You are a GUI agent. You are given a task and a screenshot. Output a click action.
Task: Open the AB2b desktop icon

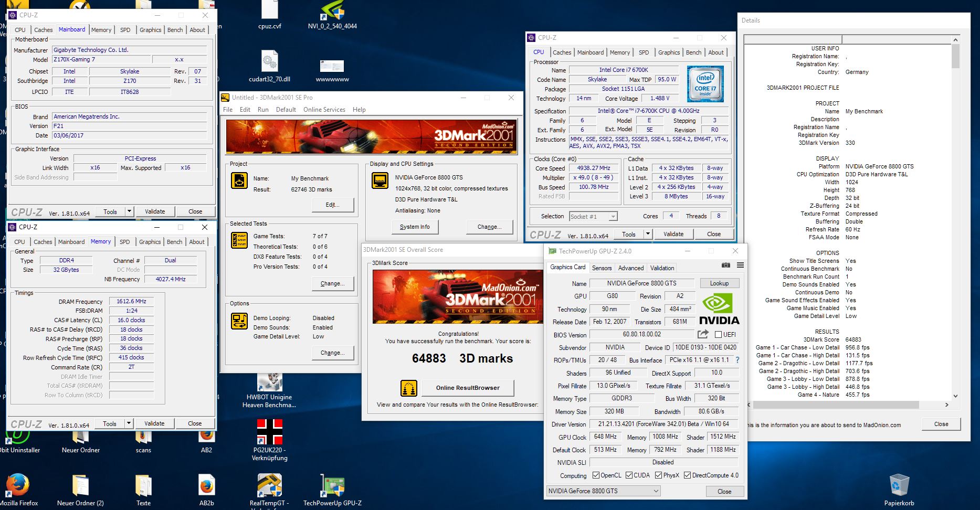(x=206, y=490)
